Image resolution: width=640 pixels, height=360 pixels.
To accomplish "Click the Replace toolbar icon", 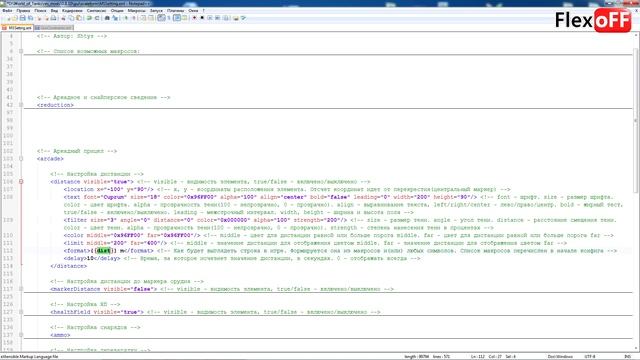I will pos(115,18).
